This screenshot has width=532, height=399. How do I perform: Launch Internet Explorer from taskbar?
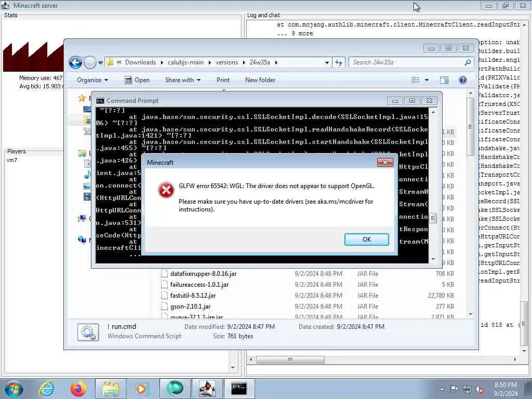pos(46,389)
